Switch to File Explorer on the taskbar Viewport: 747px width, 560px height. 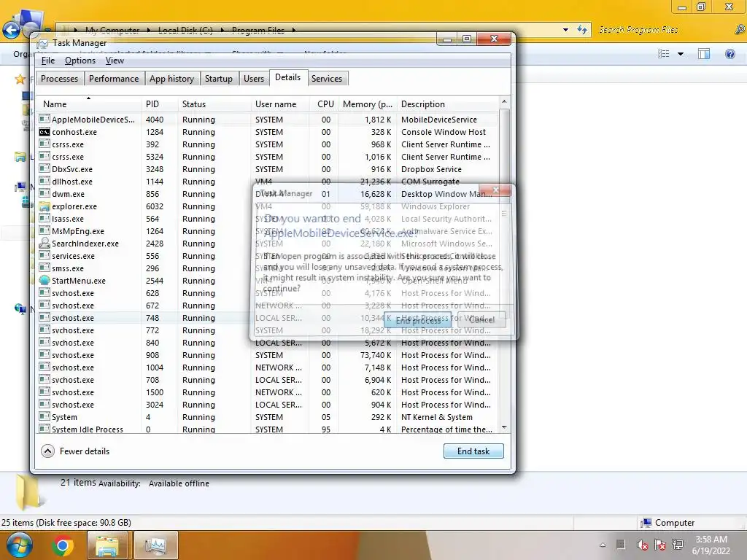tap(108, 545)
